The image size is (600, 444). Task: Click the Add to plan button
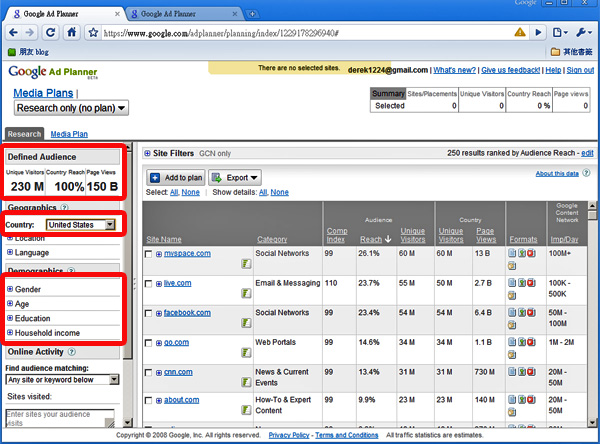tap(176, 178)
